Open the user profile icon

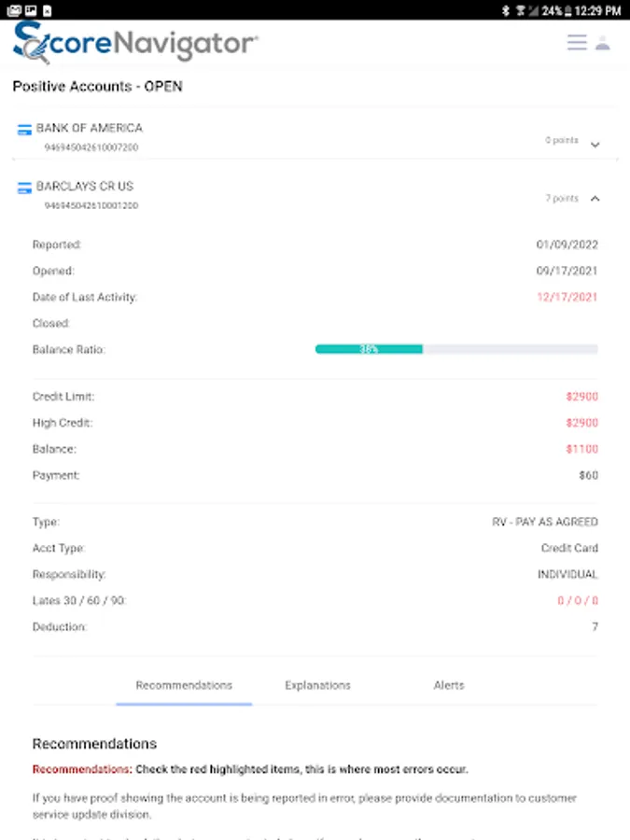tap(603, 42)
